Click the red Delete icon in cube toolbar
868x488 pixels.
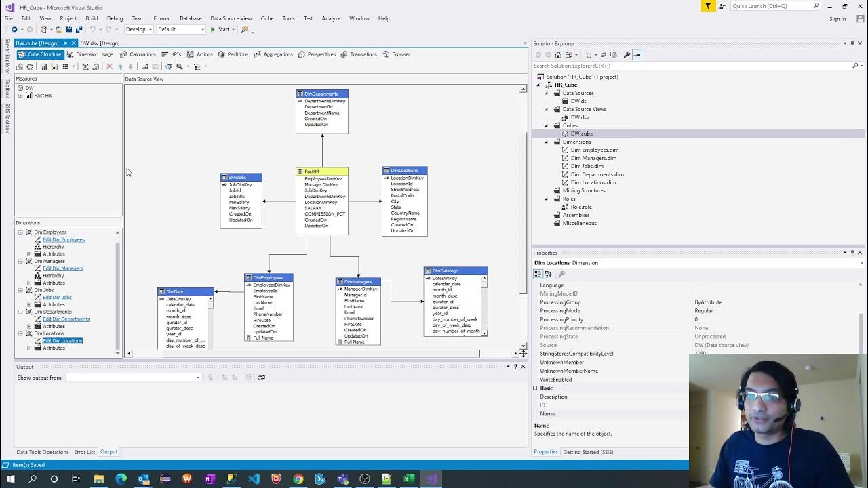pos(109,66)
